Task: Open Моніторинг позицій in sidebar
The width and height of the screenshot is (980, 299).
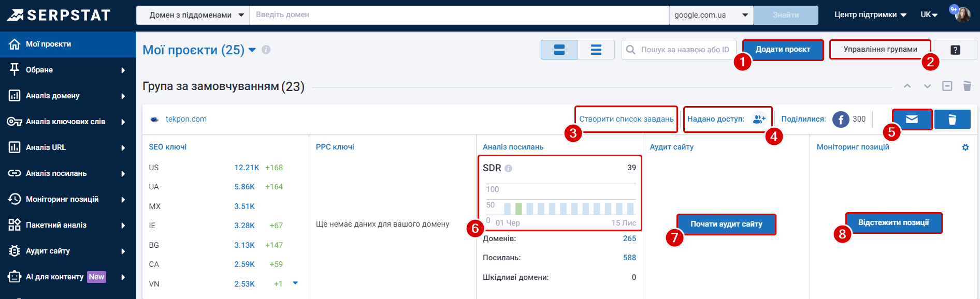Action: [x=68, y=199]
